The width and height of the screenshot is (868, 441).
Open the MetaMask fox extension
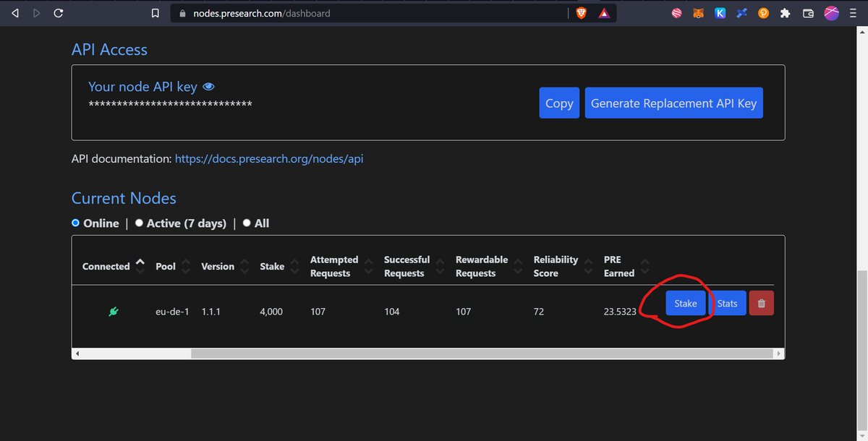(698, 13)
